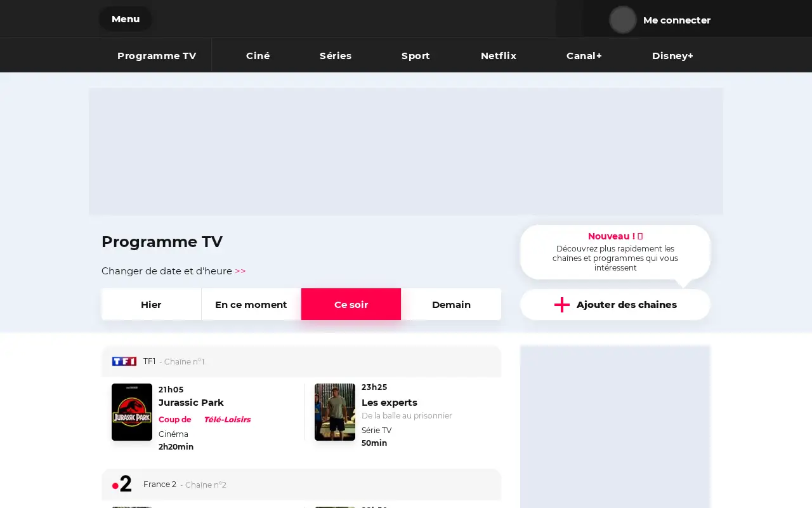This screenshot has height=508, width=812.
Task: Open the Les experts thumbnail
Action: [335, 412]
